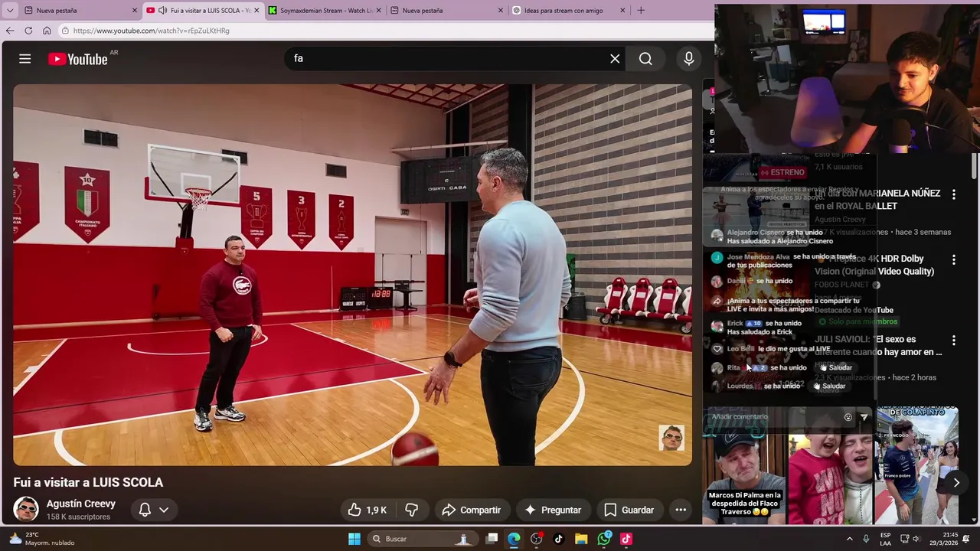Screen dimensions: 980x551
Task: Open the tab search dropdown arrow
Action: (10, 11)
